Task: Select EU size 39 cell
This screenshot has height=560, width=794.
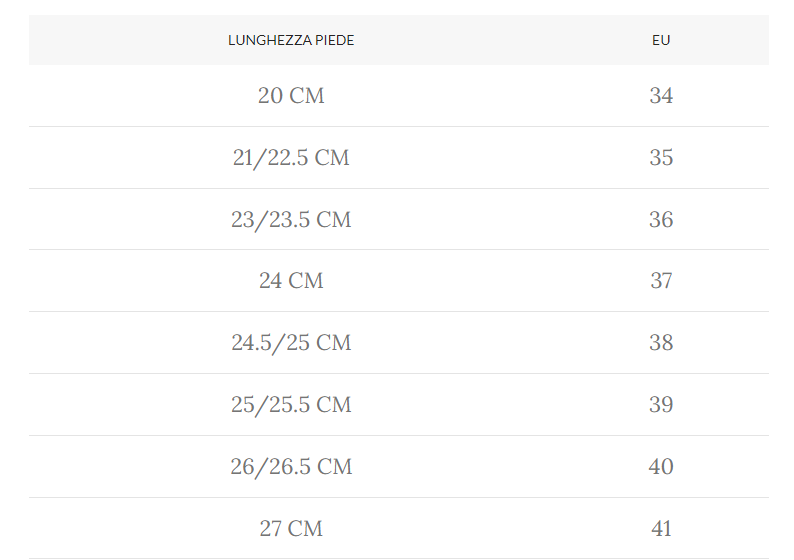Action: click(x=661, y=405)
